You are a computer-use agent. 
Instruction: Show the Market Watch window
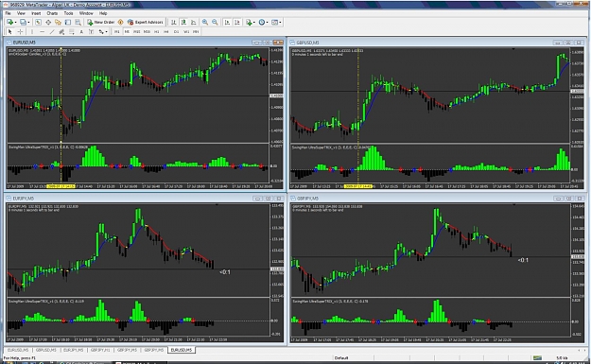(38, 23)
